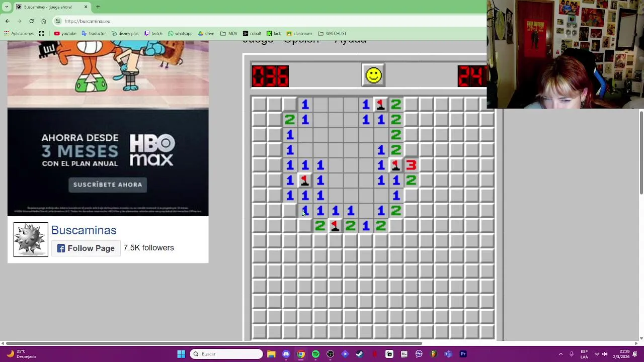Click the browser home icon

(43, 21)
